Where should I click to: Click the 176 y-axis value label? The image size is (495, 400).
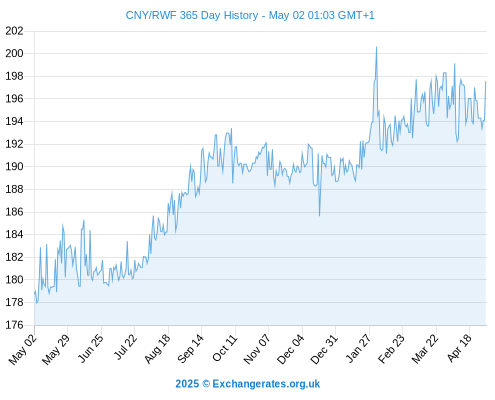(14, 325)
